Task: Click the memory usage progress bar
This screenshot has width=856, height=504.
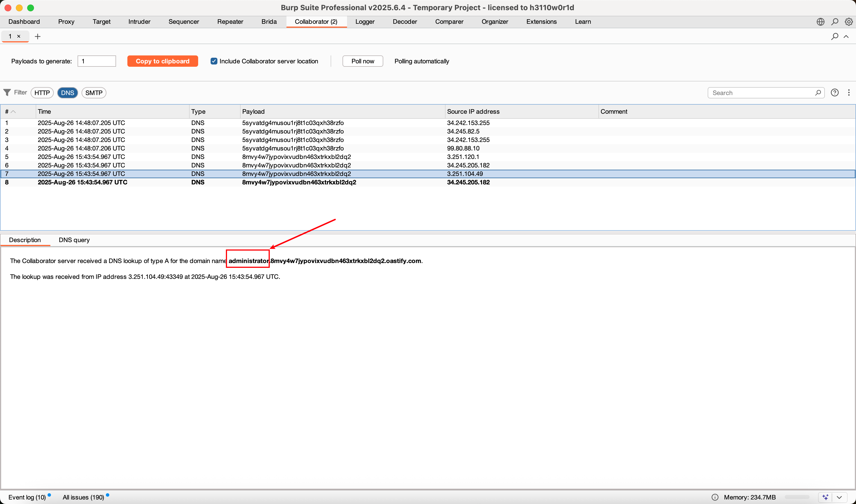Action: 797,497
